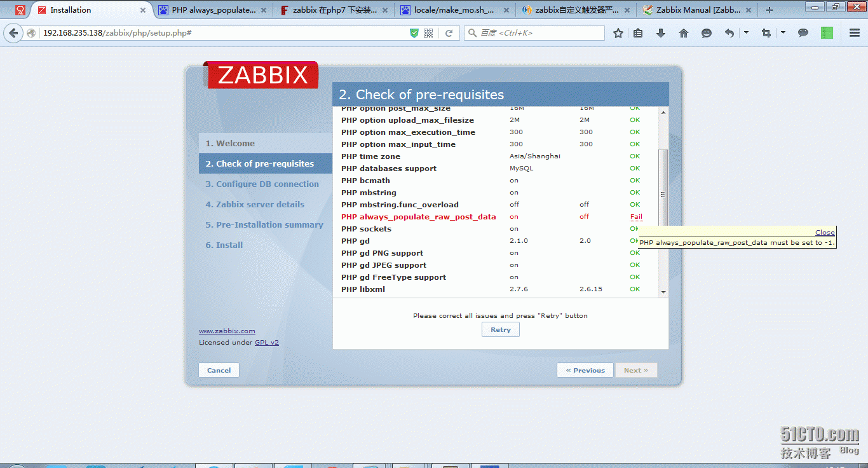Screen dimensions: 868x468
Task: Click the disabled Next button
Action: point(636,370)
